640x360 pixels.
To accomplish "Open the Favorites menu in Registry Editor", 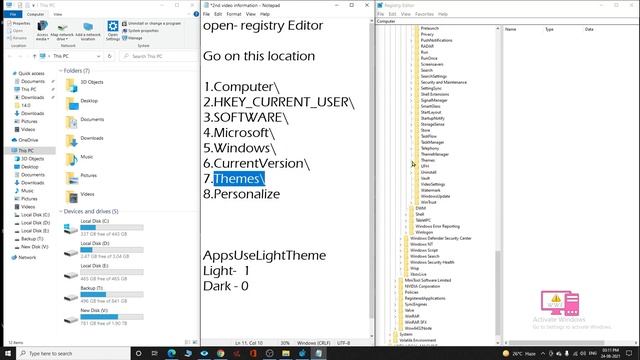I will click(424, 14).
